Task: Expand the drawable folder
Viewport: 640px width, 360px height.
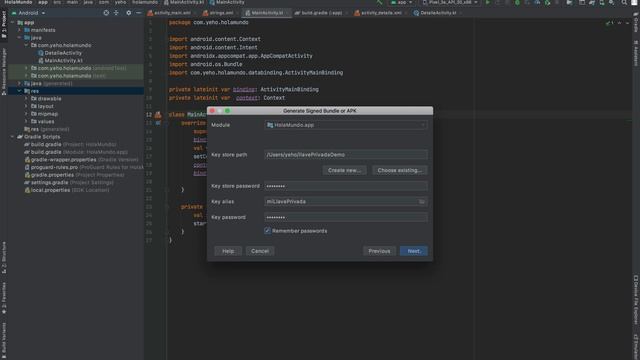Action: [26, 98]
